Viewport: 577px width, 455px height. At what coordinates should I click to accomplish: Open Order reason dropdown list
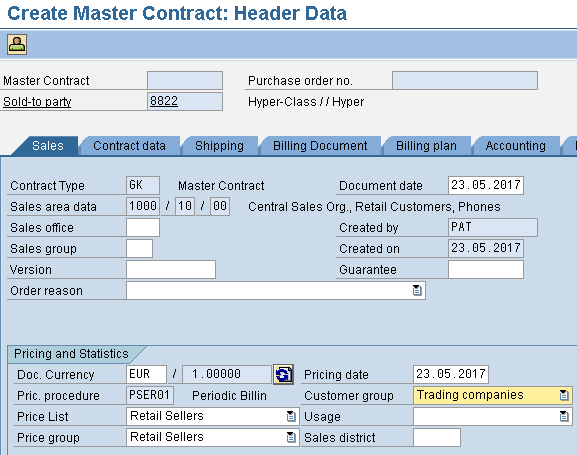(417, 290)
